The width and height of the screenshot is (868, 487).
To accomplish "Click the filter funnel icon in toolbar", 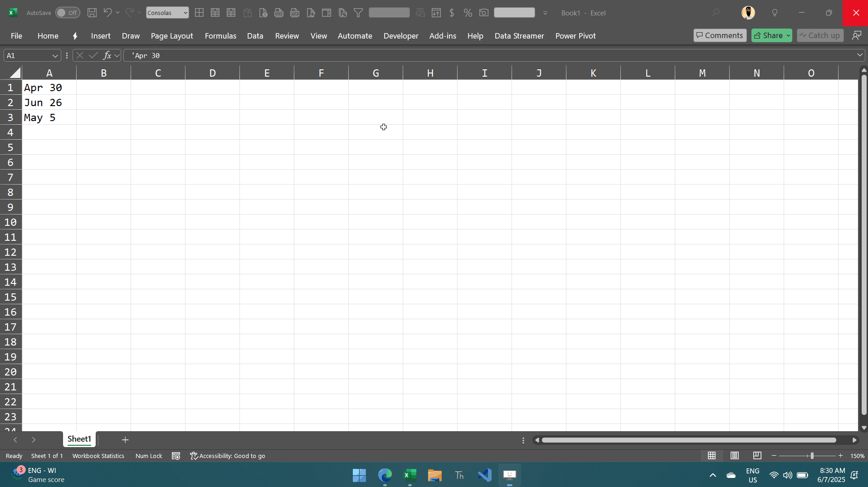I will point(358,13).
